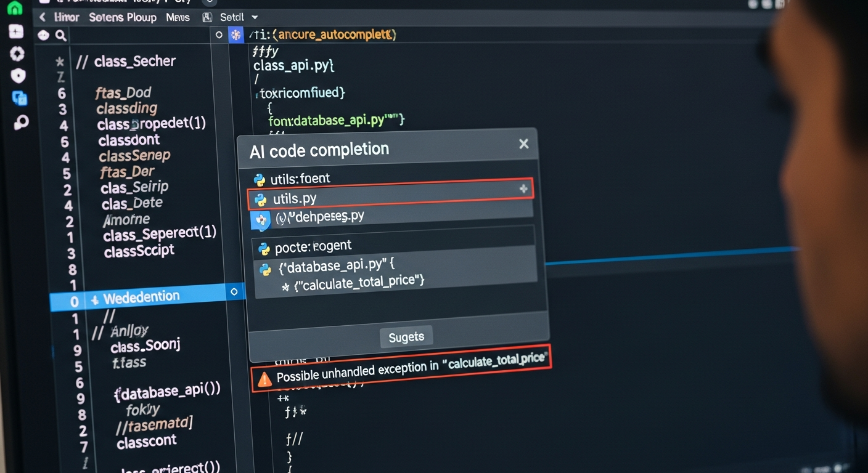Click the search magnifier above the file list
868x473 pixels.
(x=60, y=36)
